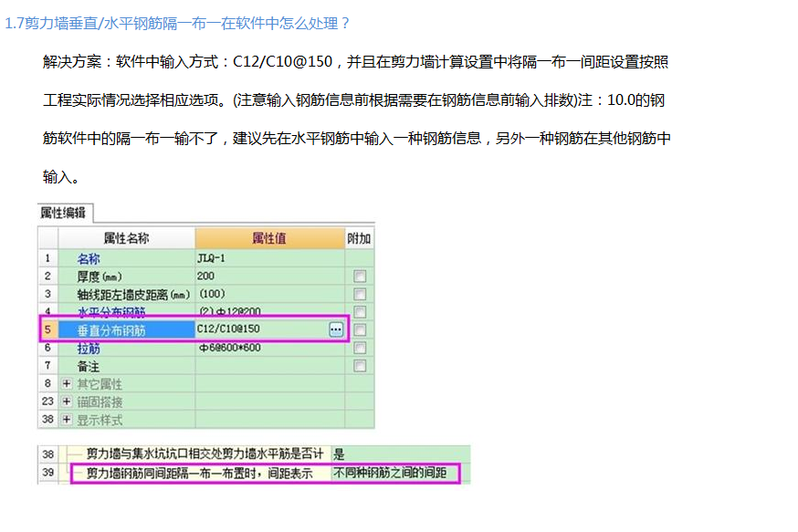Screen dimensions: 798x532
Task: Click the 属性值 column header
Action: pyautogui.click(x=269, y=238)
